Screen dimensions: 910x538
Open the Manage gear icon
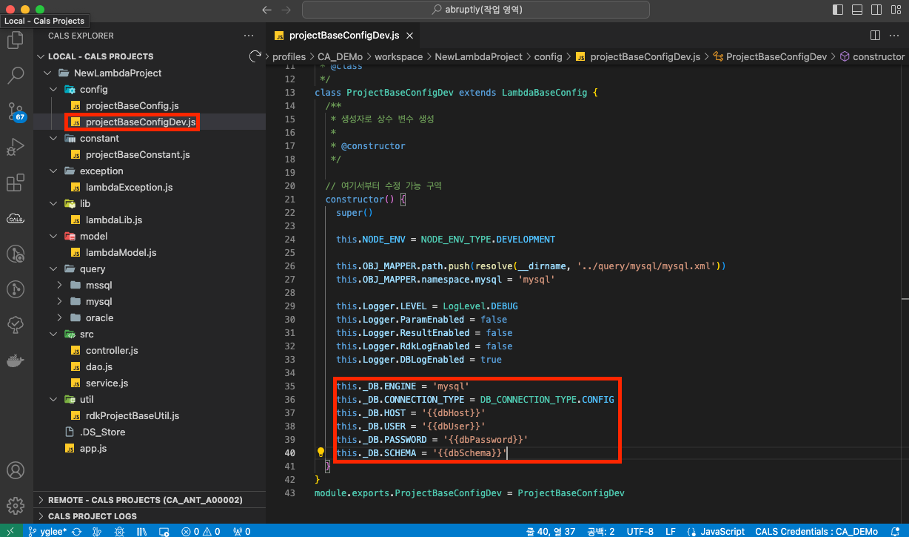coord(16,505)
